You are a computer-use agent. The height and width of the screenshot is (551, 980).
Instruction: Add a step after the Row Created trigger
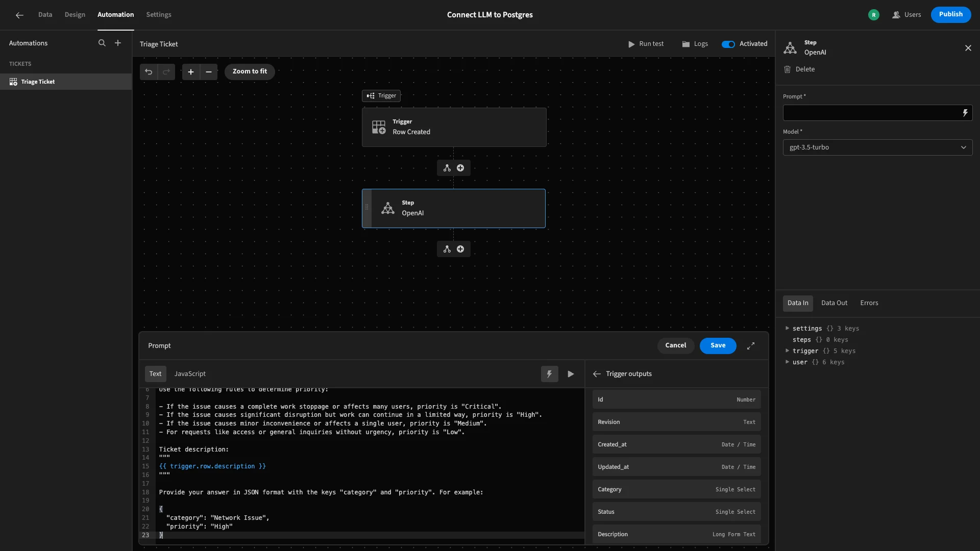coord(460,168)
